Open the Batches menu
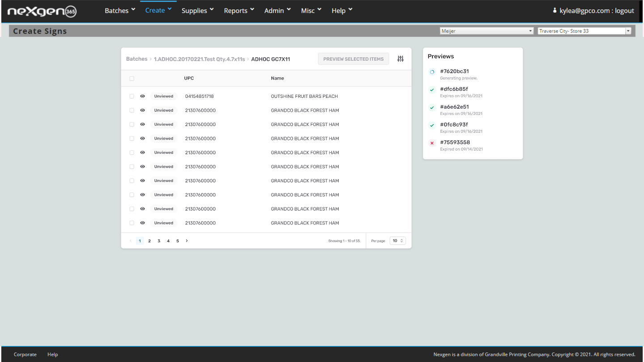644x362 pixels. tap(120, 10)
